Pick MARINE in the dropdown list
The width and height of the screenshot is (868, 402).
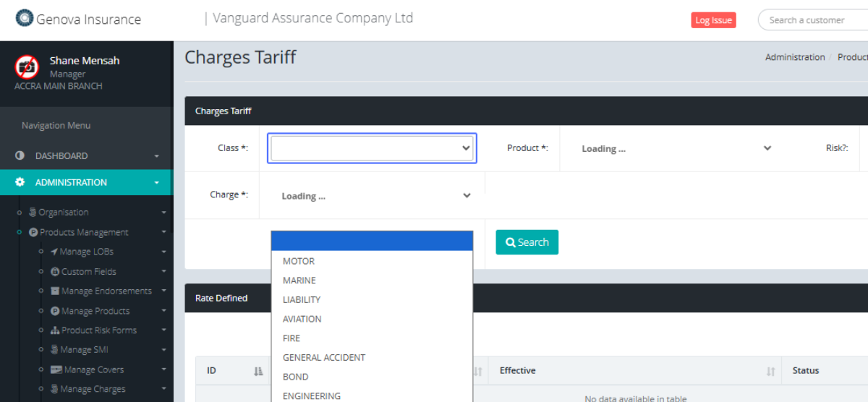coord(299,281)
